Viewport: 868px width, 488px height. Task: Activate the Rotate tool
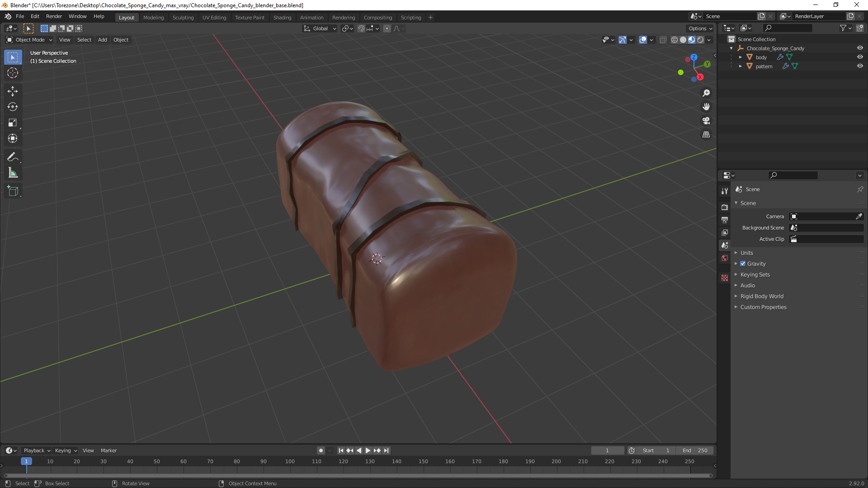click(13, 107)
